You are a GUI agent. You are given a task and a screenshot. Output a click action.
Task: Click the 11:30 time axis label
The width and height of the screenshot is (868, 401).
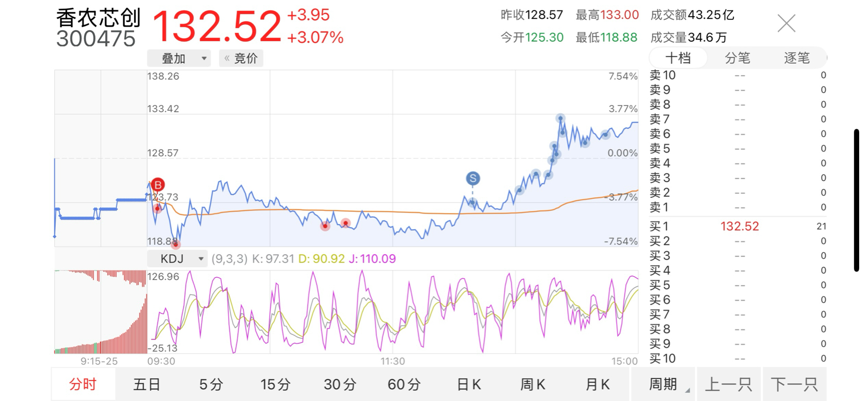393,361
